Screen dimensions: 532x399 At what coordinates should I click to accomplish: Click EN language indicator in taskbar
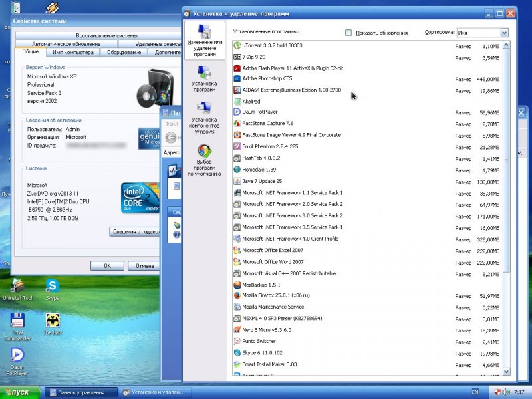pyautogui.click(x=475, y=392)
